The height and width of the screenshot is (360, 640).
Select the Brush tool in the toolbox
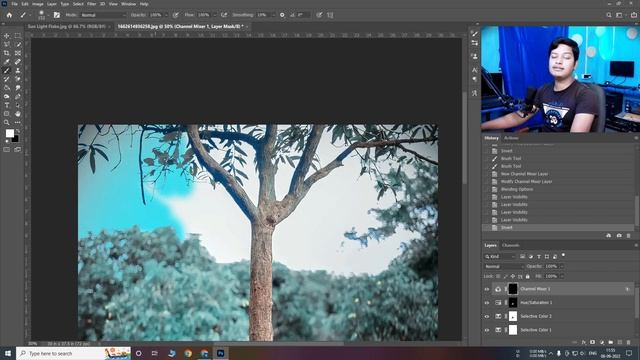click(7, 71)
